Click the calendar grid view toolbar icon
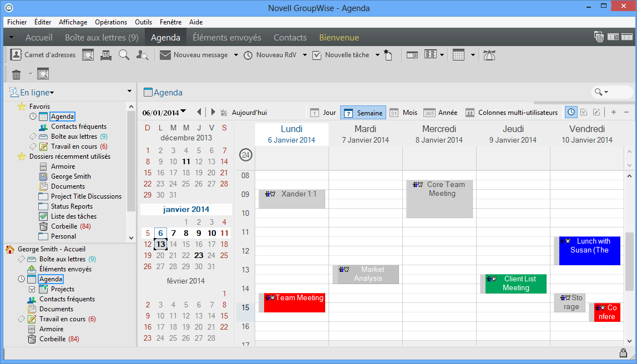The image size is (637, 364). 458,55
